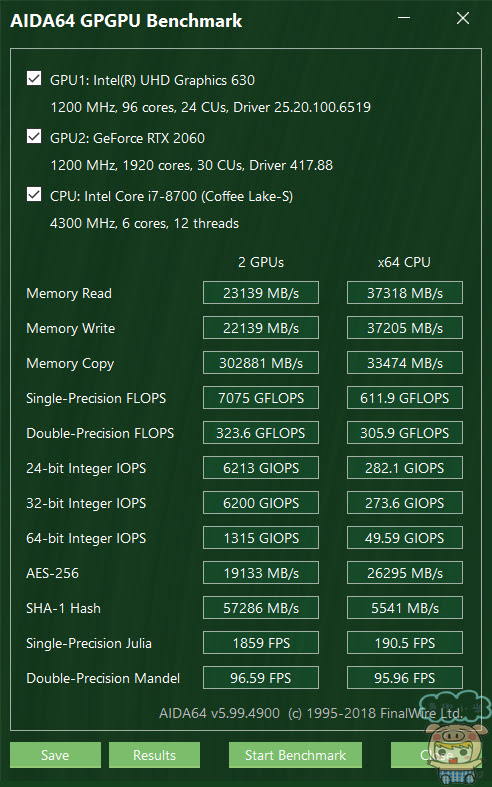Click GPU Memory Copy value 302881 MB/s
This screenshot has height=787, width=492.
coord(261,363)
